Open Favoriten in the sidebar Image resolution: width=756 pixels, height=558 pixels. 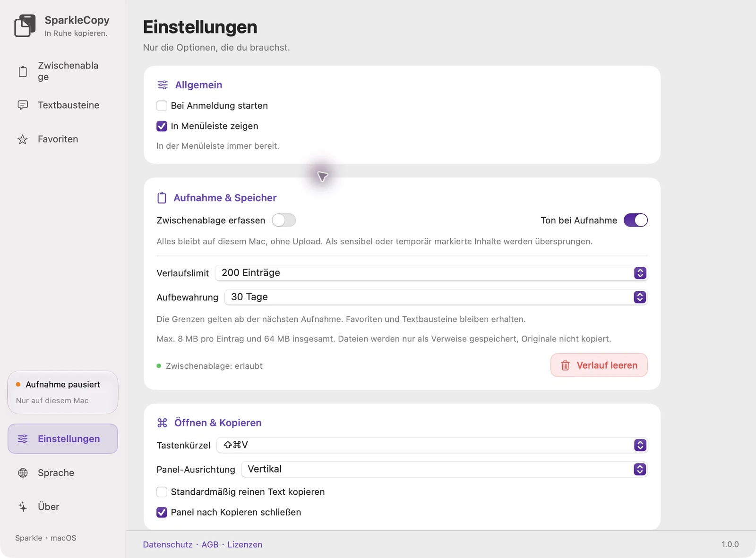(63, 139)
